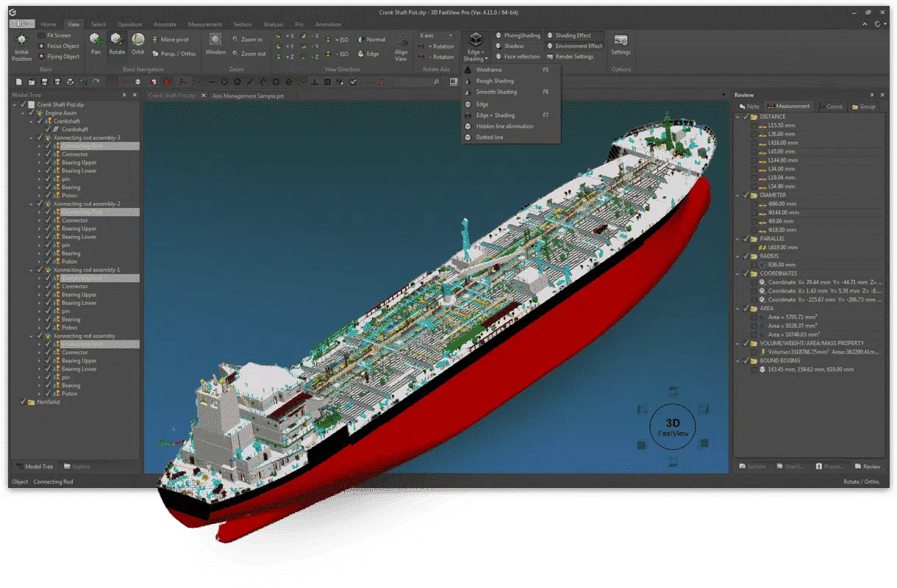Open the Group tab in Review
897x588 pixels.
click(x=864, y=107)
